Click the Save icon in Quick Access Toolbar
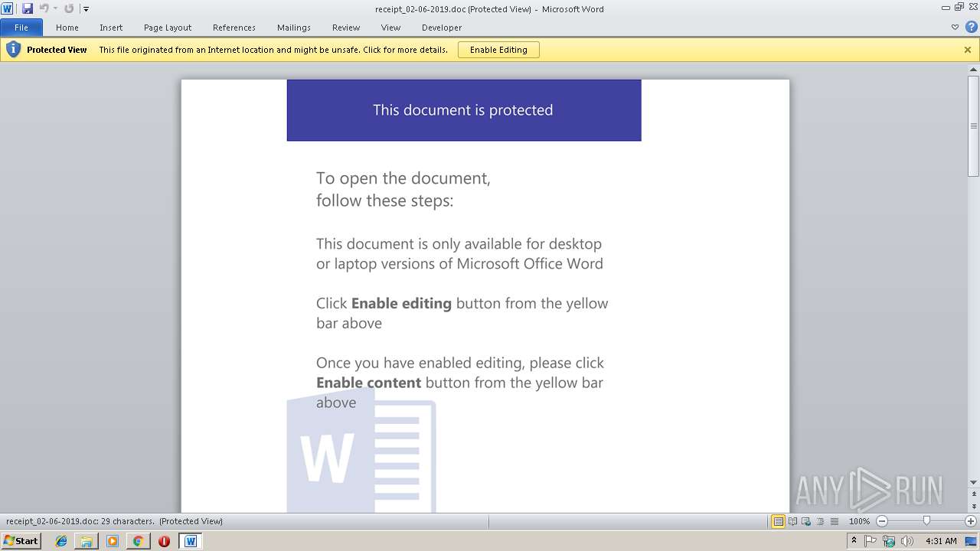This screenshot has height=551, width=980. coord(28,8)
